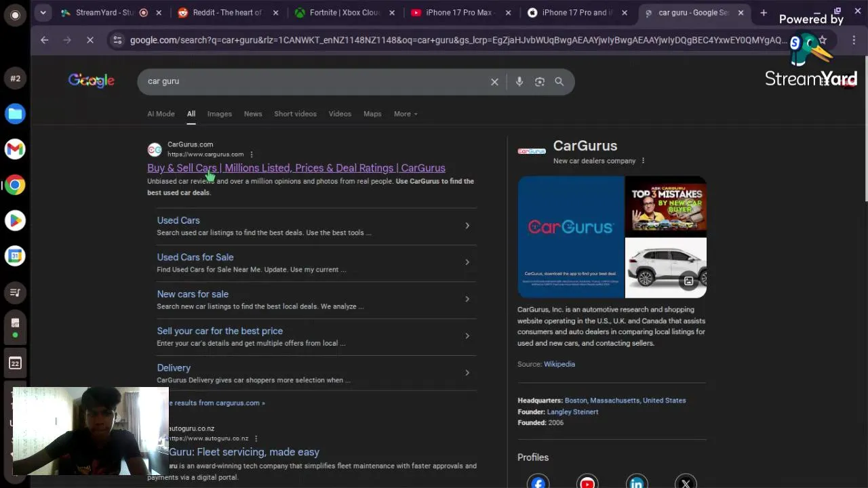Submit search with the magnifier icon
The width and height of the screenshot is (868, 488).
pos(559,81)
